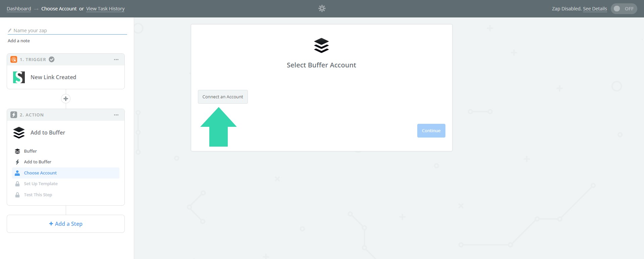This screenshot has width=644, height=259.
Task: Click the Buffer logo beside Add to Buffer
Action: click(x=19, y=133)
